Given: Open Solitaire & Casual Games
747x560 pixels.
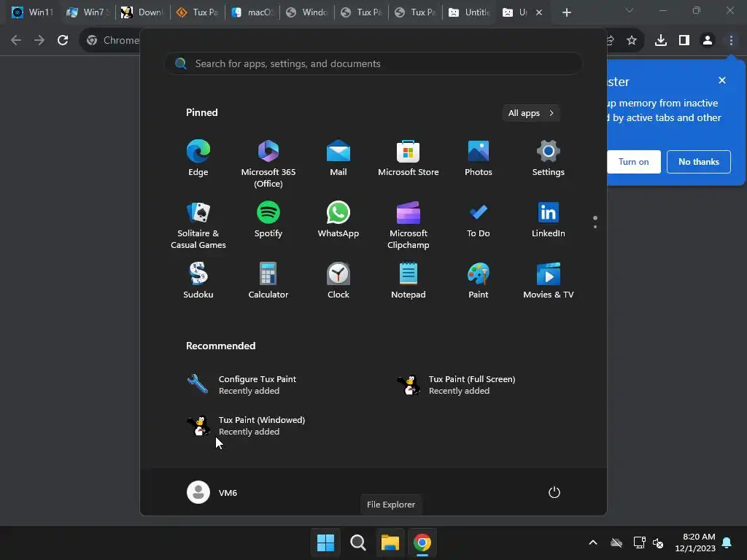Looking at the screenshot, I should (198, 225).
